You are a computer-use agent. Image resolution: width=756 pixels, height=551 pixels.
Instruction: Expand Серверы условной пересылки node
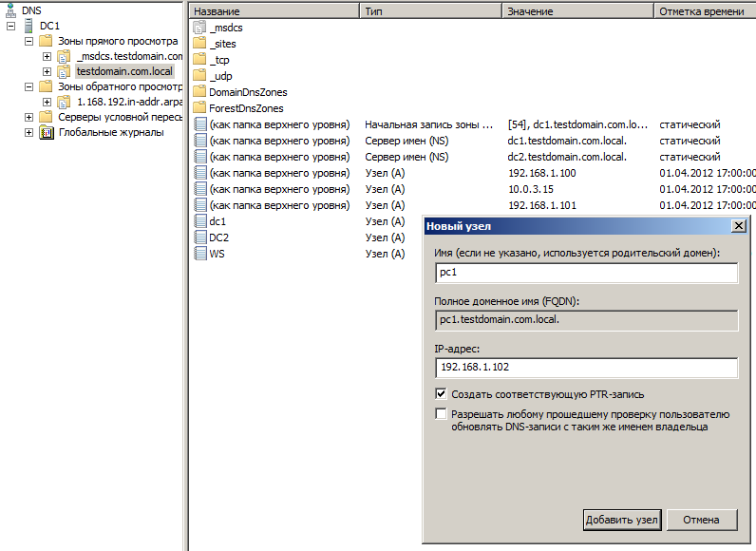(28, 117)
